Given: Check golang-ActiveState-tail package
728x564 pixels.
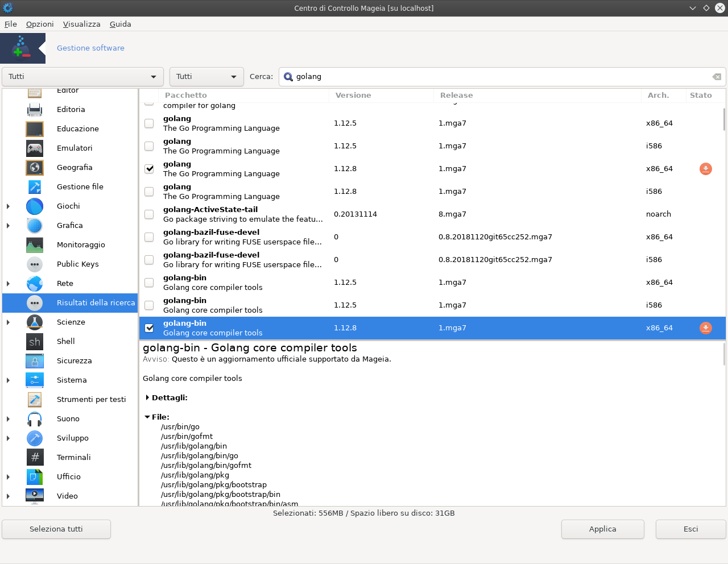Looking at the screenshot, I should coord(149,214).
